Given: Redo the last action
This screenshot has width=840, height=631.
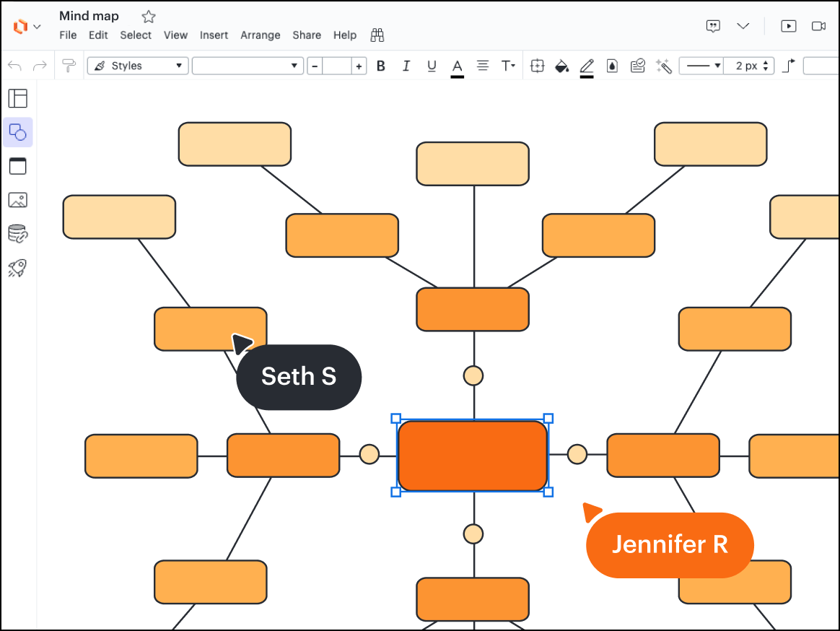Looking at the screenshot, I should [40, 66].
